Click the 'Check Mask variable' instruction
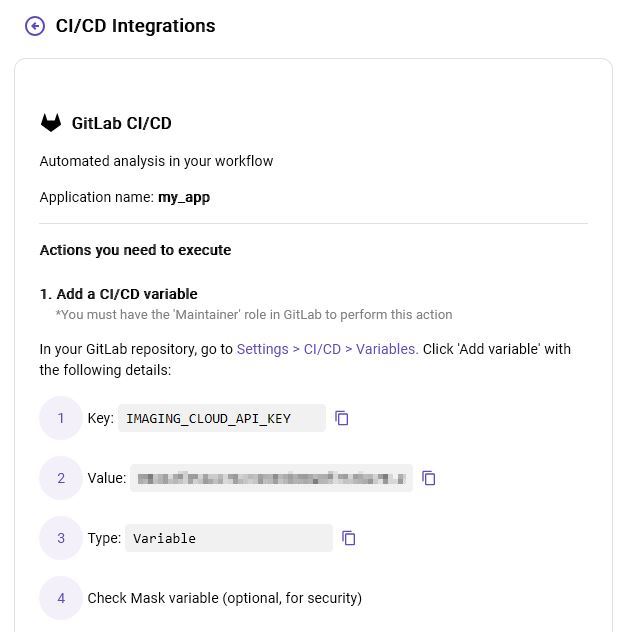The image size is (622, 632). pyautogui.click(x=224, y=598)
